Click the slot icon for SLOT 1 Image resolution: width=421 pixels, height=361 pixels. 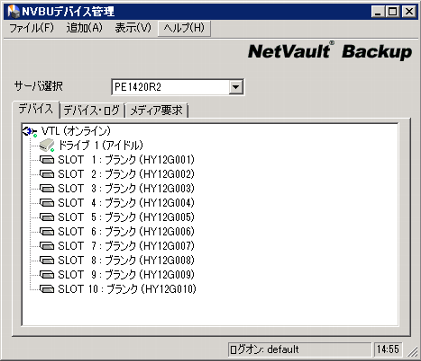47,160
